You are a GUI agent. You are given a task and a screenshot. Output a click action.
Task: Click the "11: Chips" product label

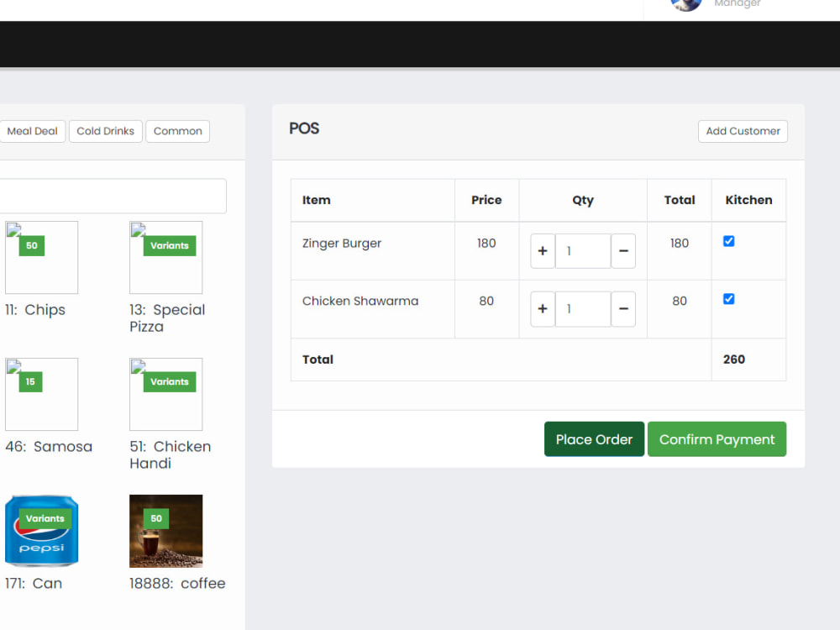pos(35,310)
